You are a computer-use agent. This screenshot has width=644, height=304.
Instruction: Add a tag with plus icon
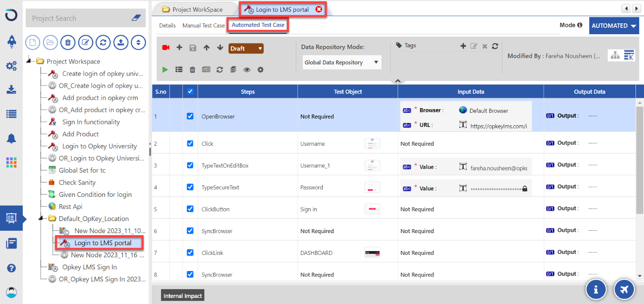[463, 46]
